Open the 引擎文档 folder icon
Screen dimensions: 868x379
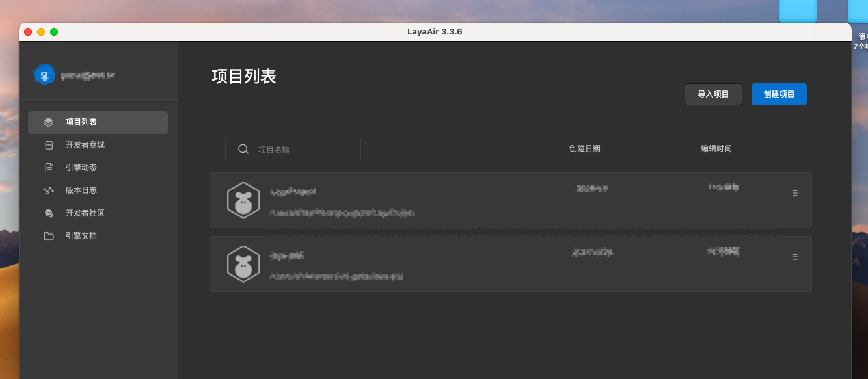click(48, 236)
